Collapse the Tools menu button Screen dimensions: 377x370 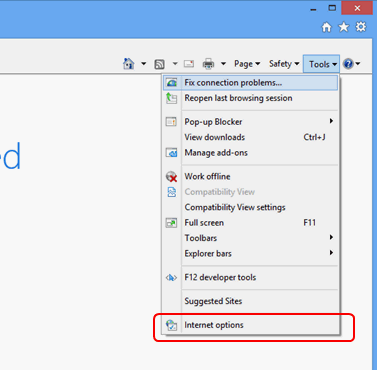[x=321, y=64]
